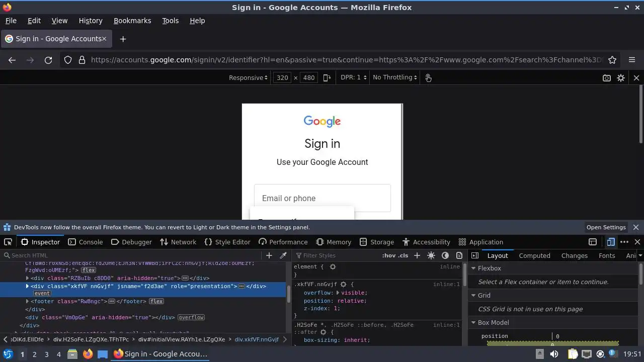Switch to the Debugger tab
The width and height of the screenshot is (644, 362).
click(x=131, y=242)
